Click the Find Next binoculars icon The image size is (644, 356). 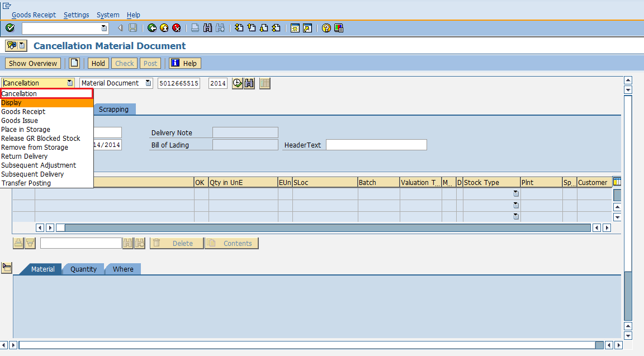point(220,28)
